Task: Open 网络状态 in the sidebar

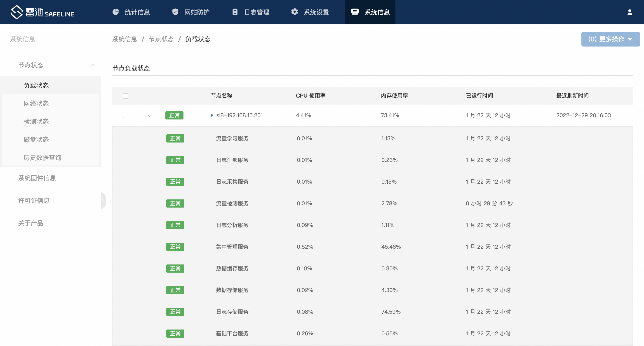Action: (36, 103)
